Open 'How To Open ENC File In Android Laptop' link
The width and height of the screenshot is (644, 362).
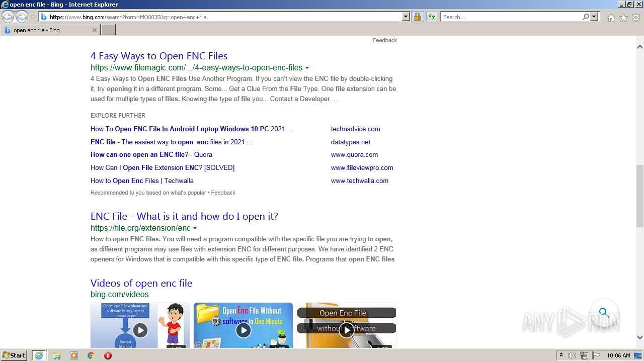[191, 129]
